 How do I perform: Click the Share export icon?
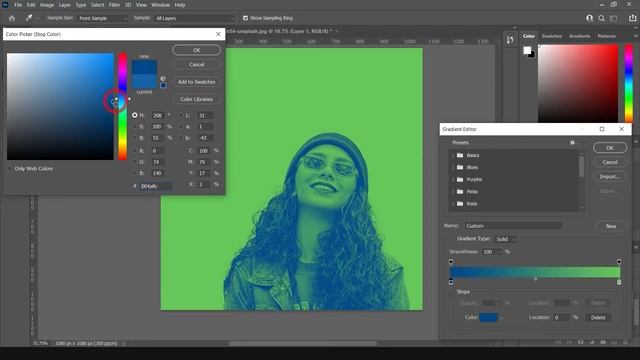point(632,18)
